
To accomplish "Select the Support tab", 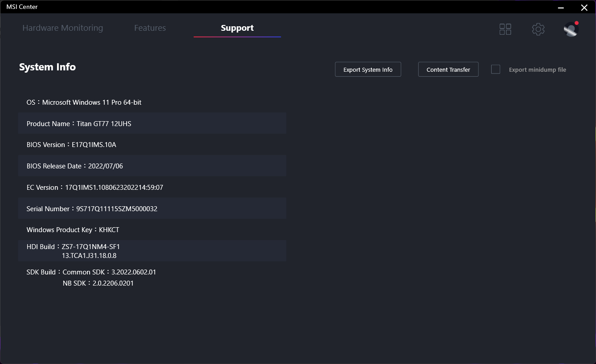I will pyautogui.click(x=237, y=28).
